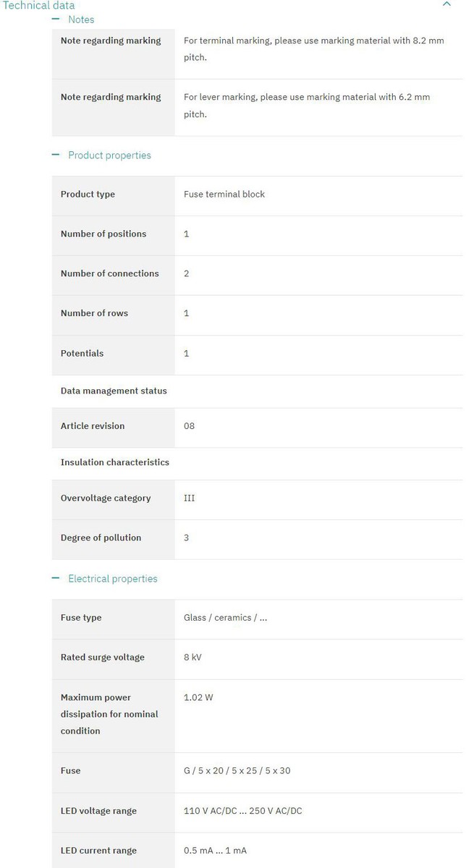466x868 pixels.
Task: Click the minus icon beside Product properties
Action: 56,156
